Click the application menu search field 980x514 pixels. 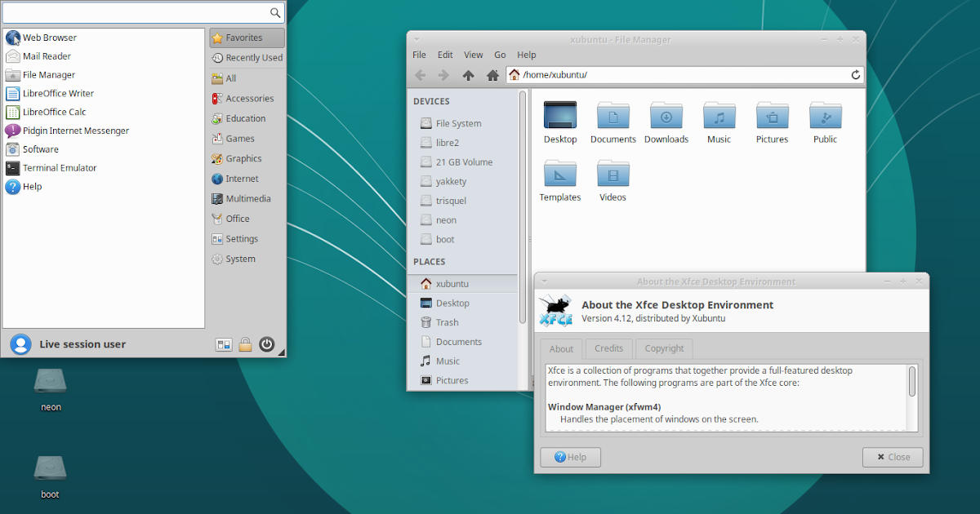coord(139,13)
